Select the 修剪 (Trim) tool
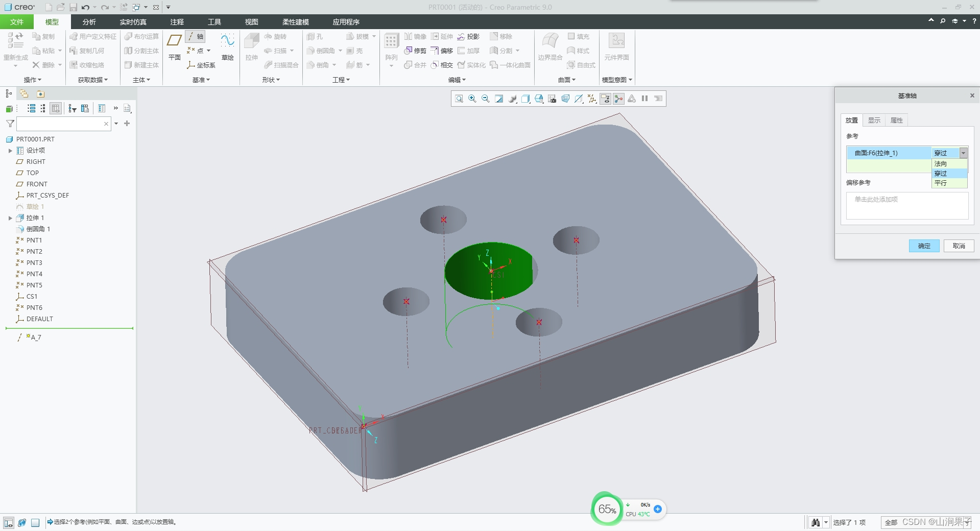980x531 pixels. pyautogui.click(x=415, y=51)
